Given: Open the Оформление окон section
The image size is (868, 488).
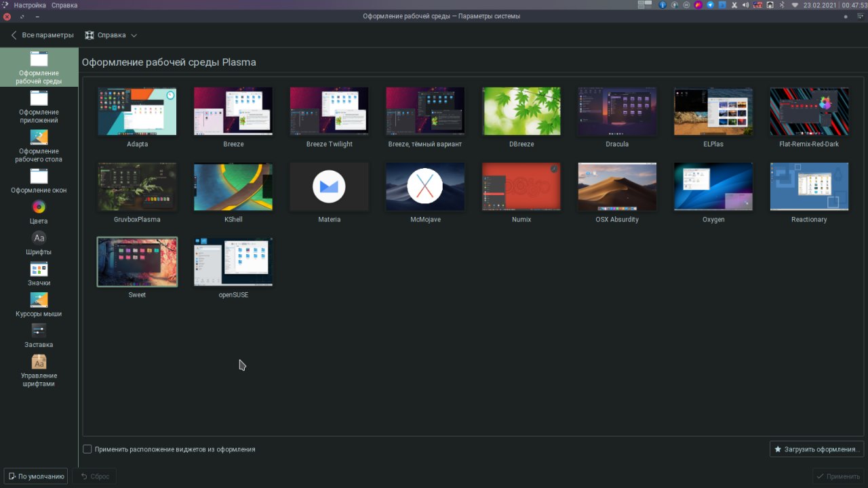Looking at the screenshot, I should click(39, 181).
